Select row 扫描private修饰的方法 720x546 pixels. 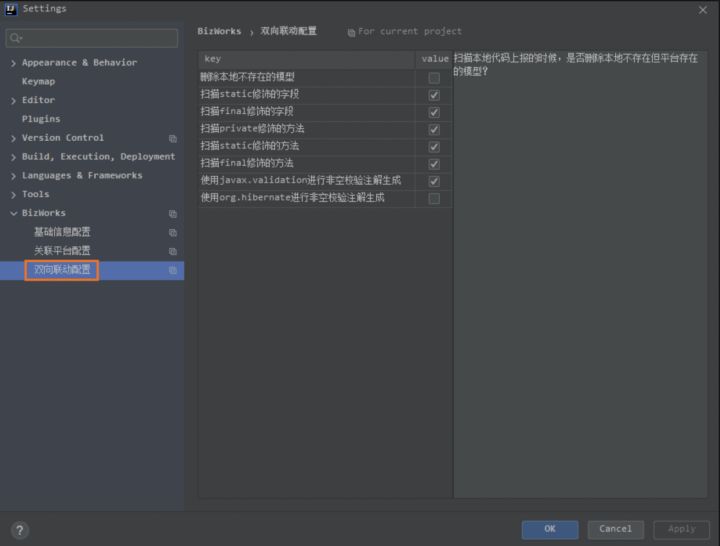coord(325,129)
